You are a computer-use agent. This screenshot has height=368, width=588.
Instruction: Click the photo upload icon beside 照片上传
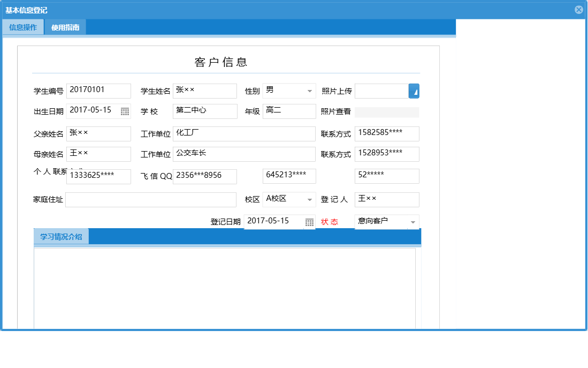414,91
